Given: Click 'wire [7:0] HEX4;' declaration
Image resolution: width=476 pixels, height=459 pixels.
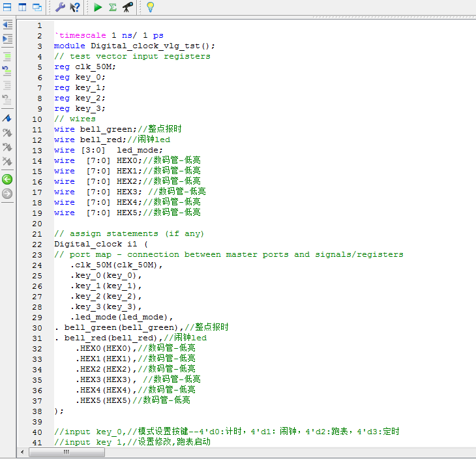Looking at the screenshot, I should coord(98,203).
